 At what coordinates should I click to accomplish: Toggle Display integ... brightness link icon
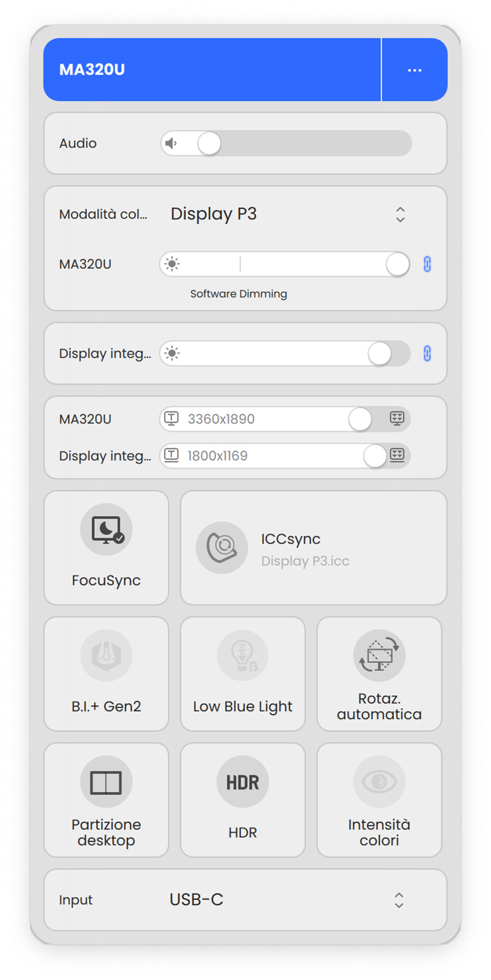click(x=427, y=353)
